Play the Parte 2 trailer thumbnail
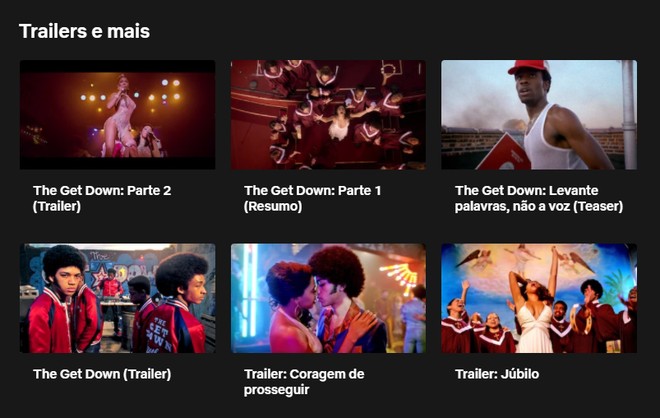660x418 pixels. click(x=117, y=114)
